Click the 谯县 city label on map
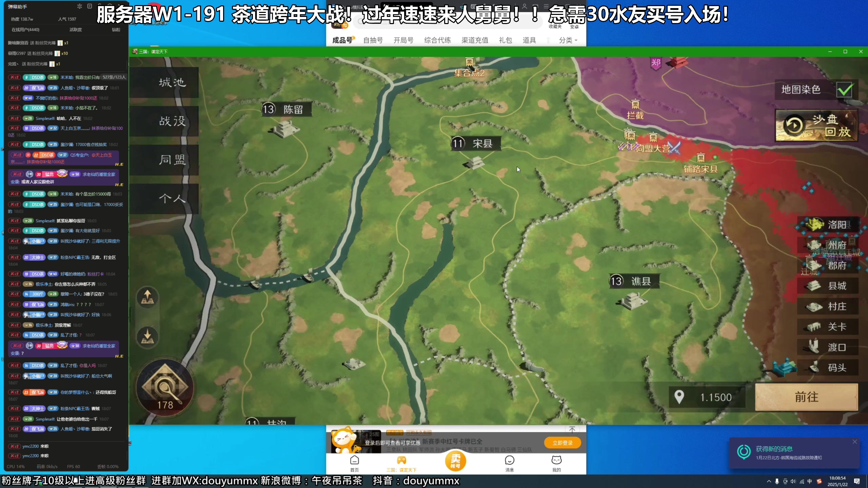Image resolution: width=868 pixels, height=488 pixels. 634,281
